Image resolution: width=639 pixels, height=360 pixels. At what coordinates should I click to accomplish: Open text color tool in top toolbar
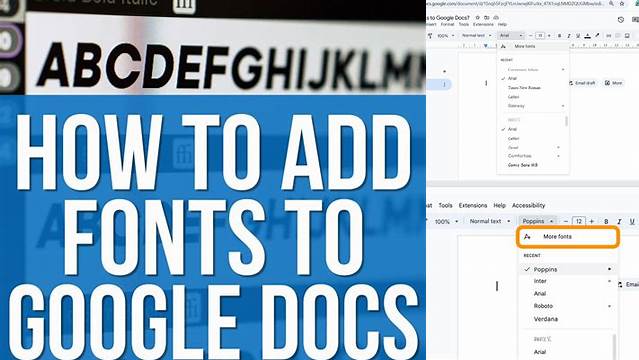588,36
